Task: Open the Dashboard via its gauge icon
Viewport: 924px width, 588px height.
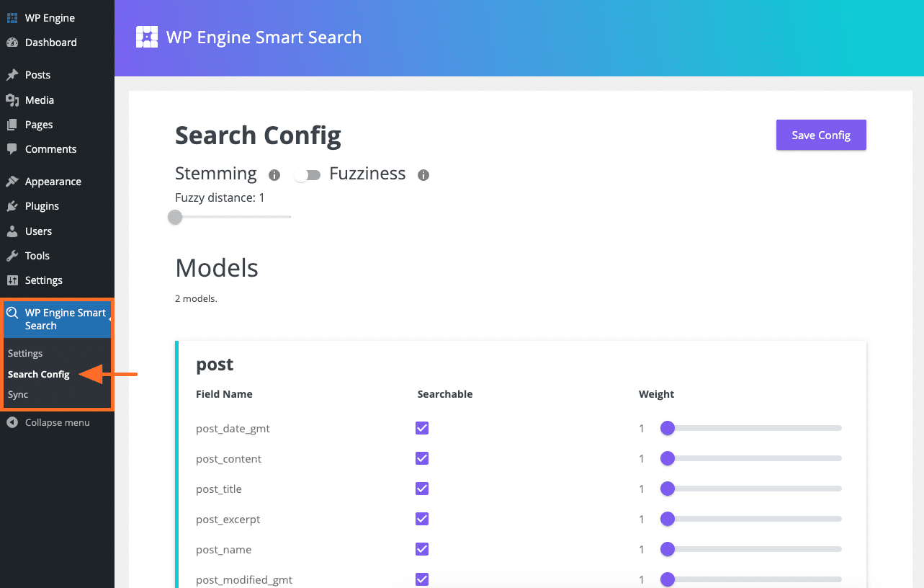Action: (13, 43)
